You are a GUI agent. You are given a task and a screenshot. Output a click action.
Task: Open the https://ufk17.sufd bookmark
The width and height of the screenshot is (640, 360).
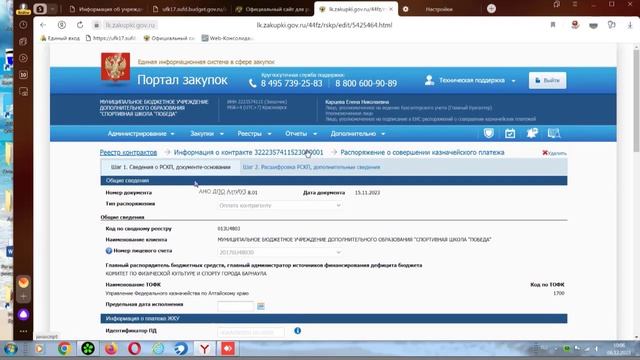111,38
